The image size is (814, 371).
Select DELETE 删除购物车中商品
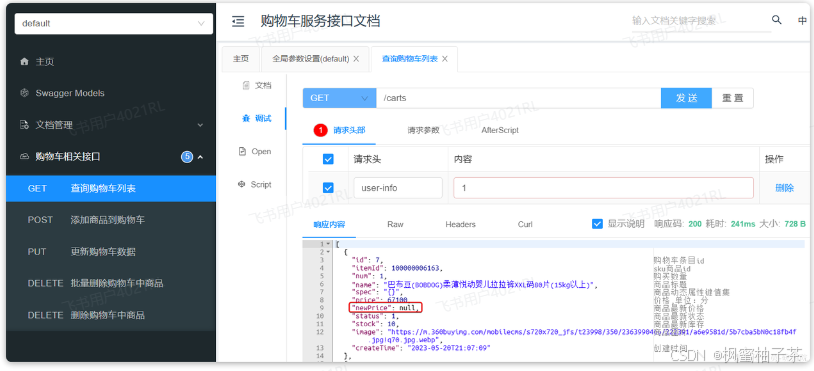click(111, 315)
